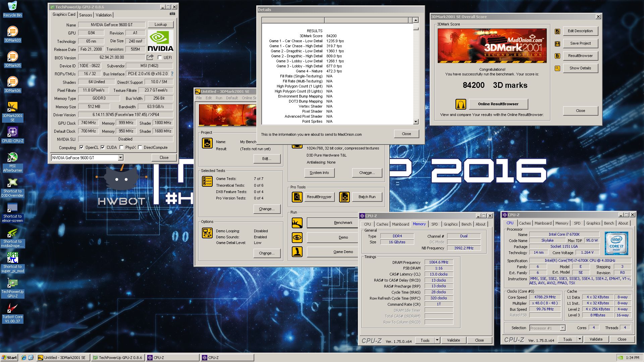644x362 pixels.
Task: Switch to Validation tab in GPU-Z
Action: 104,15
